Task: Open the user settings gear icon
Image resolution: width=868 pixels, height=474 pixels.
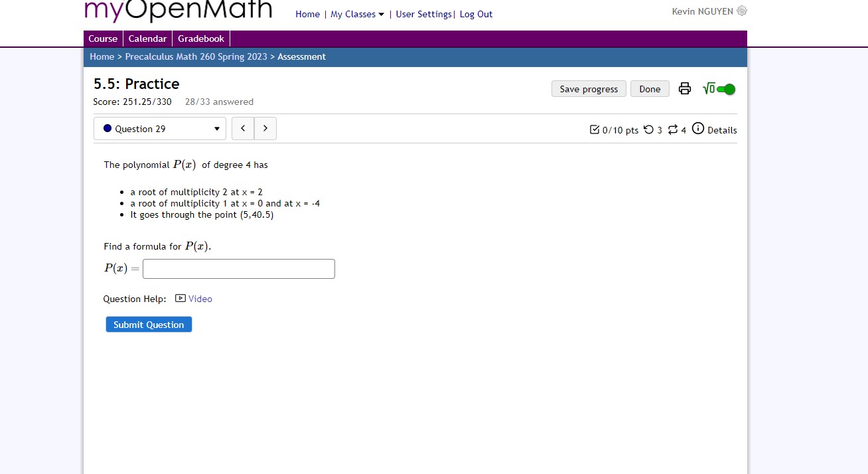Action: pos(741,11)
